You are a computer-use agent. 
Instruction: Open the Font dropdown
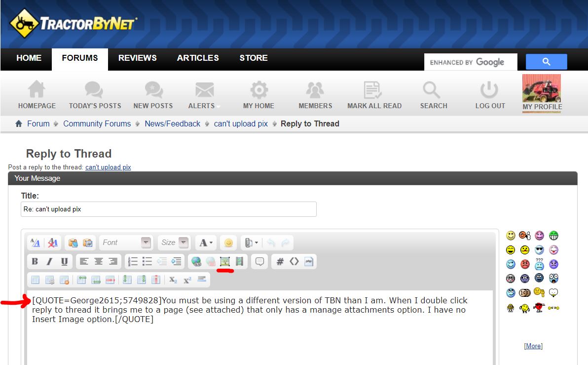[126, 243]
